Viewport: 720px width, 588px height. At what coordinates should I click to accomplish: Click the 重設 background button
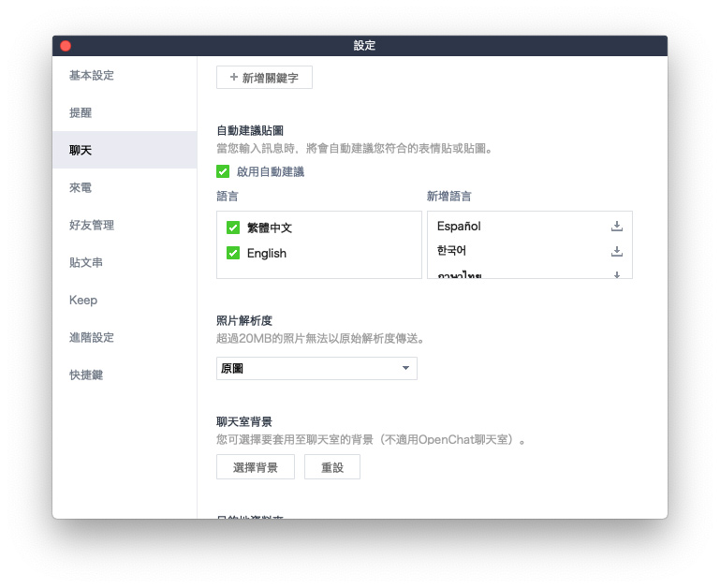pos(332,467)
